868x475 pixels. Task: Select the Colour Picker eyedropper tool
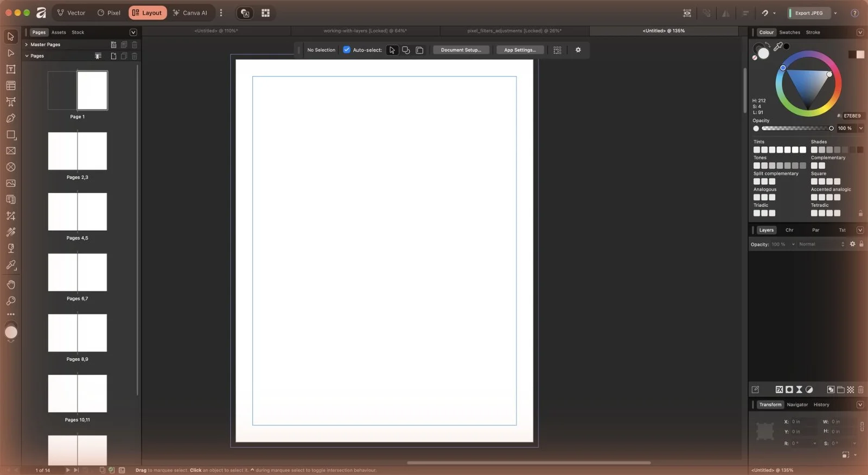point(11,265)
